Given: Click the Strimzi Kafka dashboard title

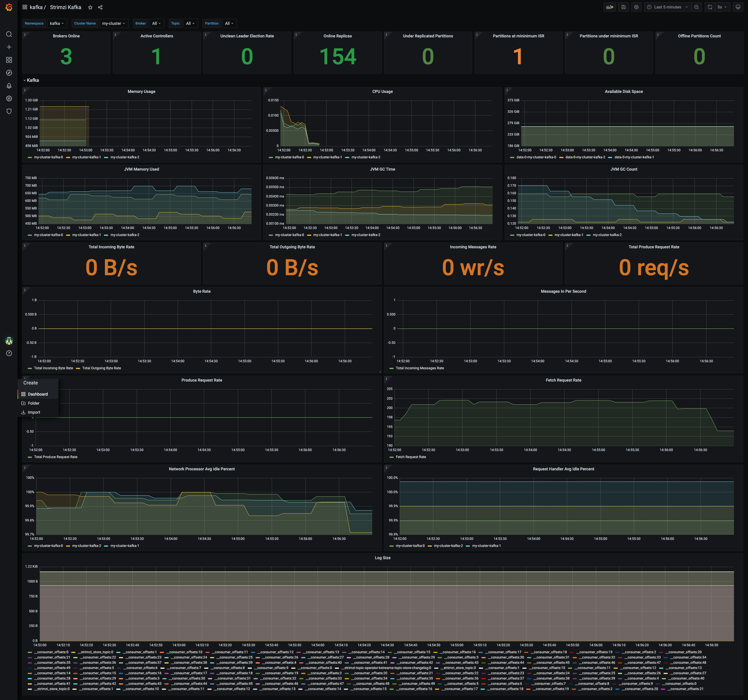Looking at the screenshot, I should pyautogui.click(x=65, y=7).
